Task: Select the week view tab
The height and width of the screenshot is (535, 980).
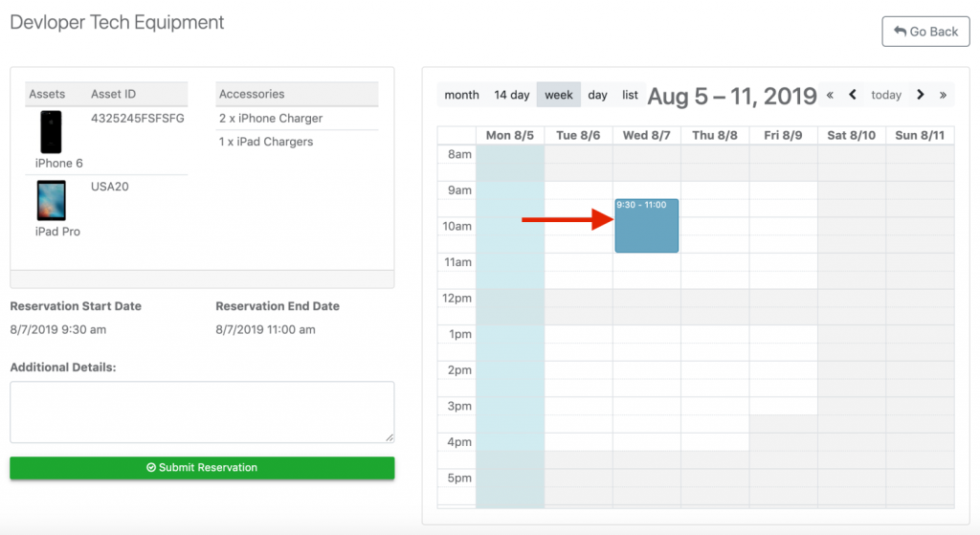Action: (559, 95)
